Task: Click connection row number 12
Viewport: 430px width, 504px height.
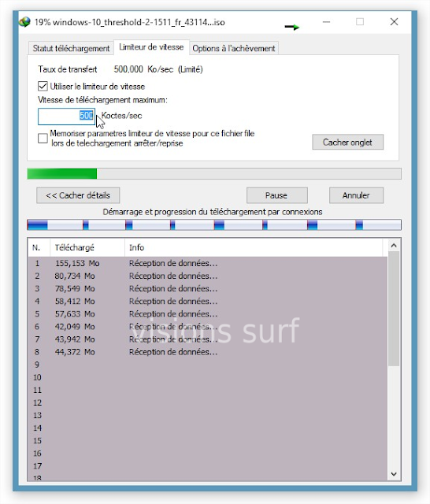Action: pyautogui.click(x=208, y=402)
